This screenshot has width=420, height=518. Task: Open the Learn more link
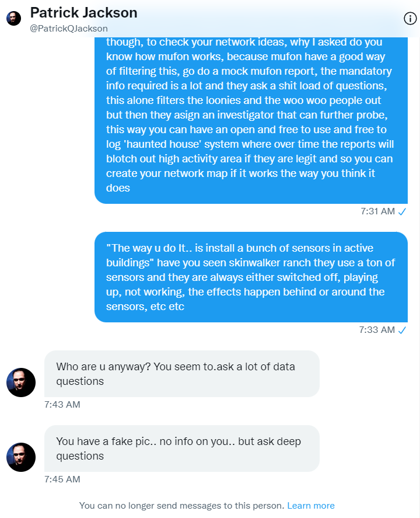[x=311, y=505]
